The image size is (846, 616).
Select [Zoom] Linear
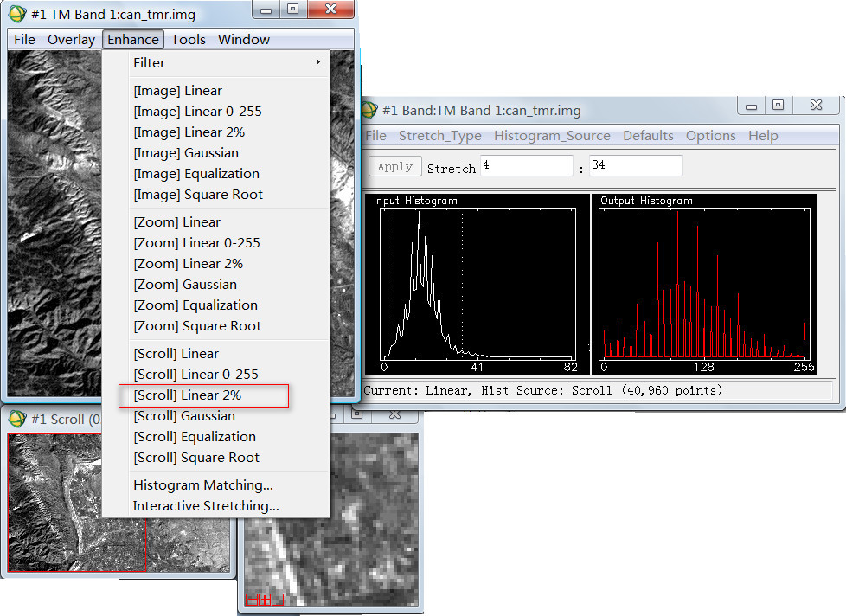coord(177,222)
